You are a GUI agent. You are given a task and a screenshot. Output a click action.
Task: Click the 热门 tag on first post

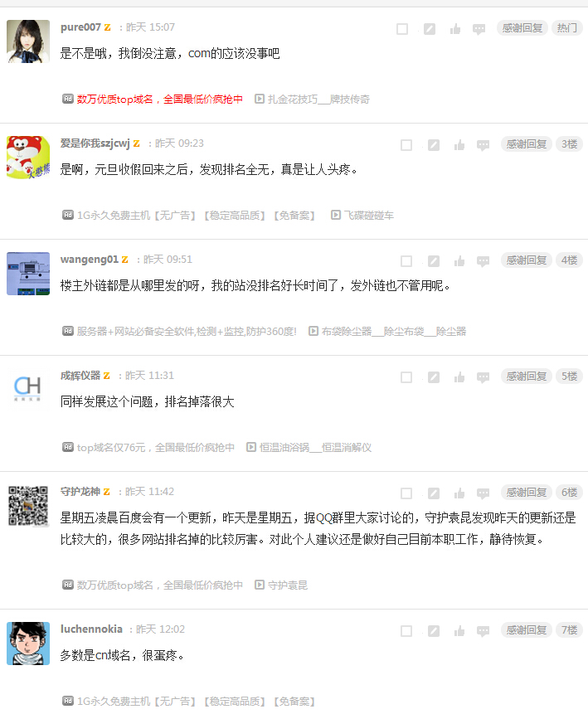[x=567, y=28]
